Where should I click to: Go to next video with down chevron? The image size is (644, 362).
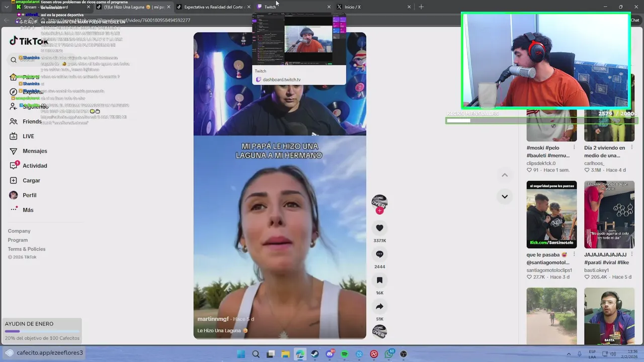pyautogui.click(x=505, y=197)
